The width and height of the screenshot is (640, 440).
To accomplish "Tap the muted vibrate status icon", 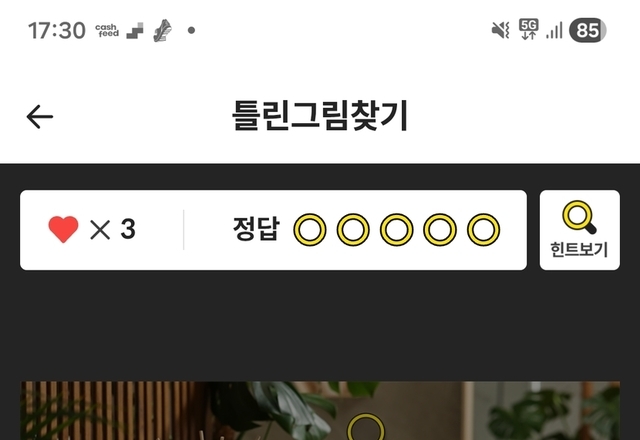I will coord(500,30).
